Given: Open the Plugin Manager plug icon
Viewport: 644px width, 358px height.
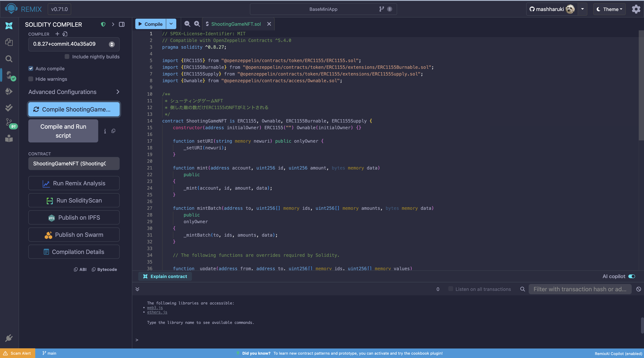Looking at the screenshot, I should pos(9,338).
